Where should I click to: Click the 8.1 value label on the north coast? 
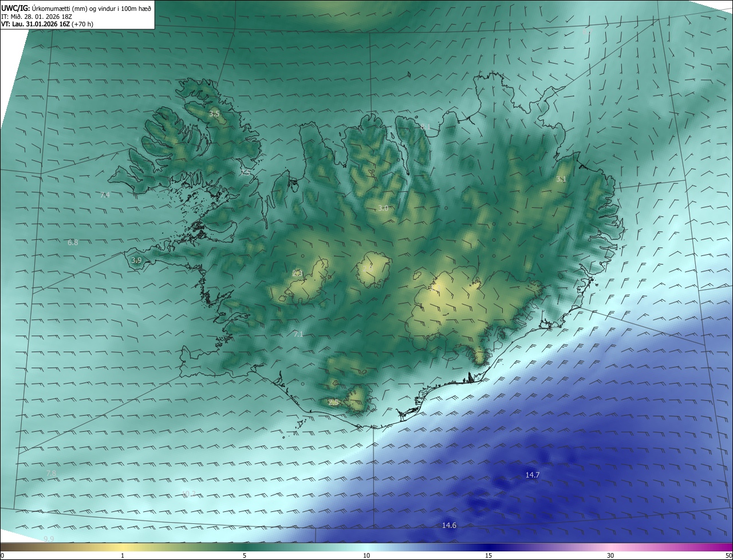425,127
